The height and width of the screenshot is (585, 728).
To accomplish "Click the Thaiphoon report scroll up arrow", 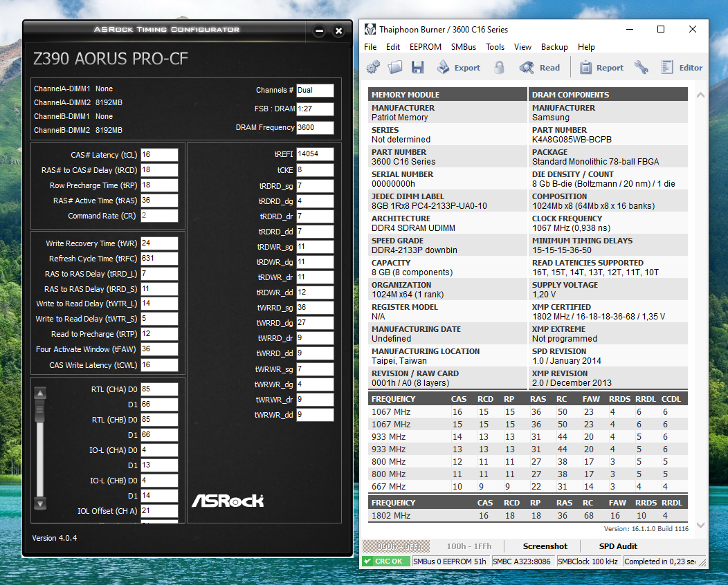I will click(x=700, y=95).
